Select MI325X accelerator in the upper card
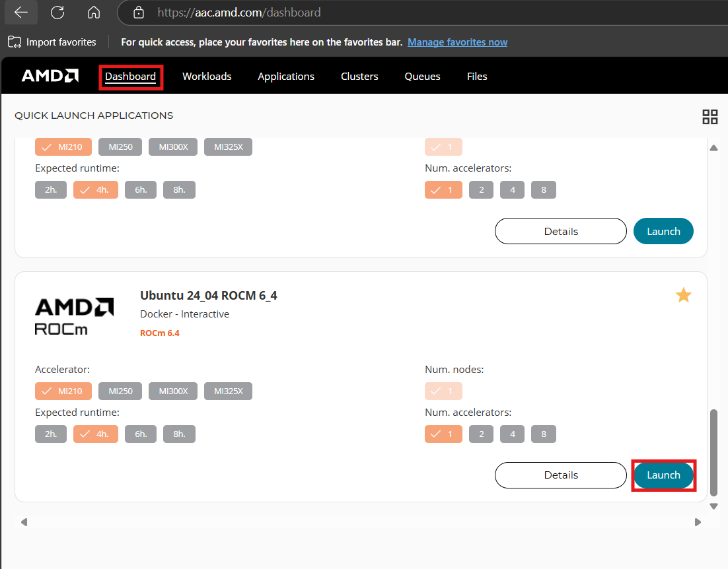The width and height of the screenshot is (728, 569). pos(228,147)
